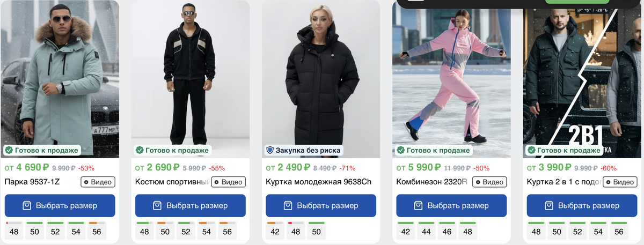Click the Закупка без риска shield badge

click(x=304, y=150)
